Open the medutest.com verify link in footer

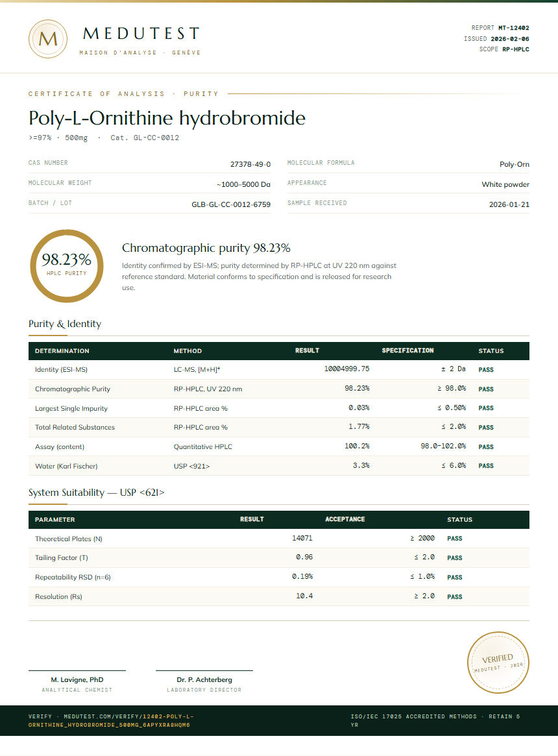111,721
